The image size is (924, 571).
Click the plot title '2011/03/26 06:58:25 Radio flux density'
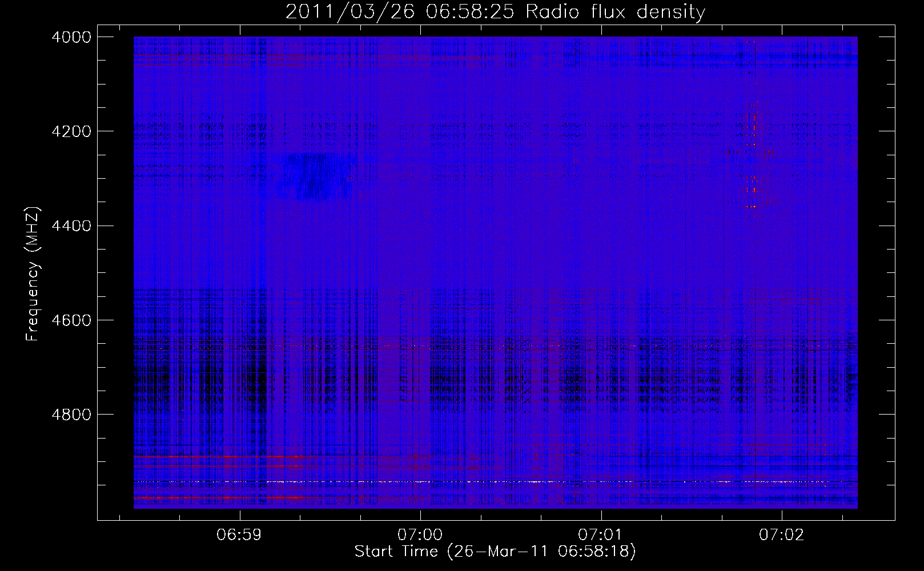pos(495,11)
